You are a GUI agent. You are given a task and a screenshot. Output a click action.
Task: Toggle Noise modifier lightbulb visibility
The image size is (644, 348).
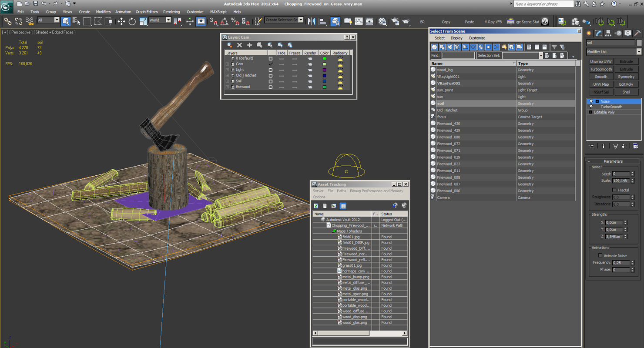(x=591, y=101)
